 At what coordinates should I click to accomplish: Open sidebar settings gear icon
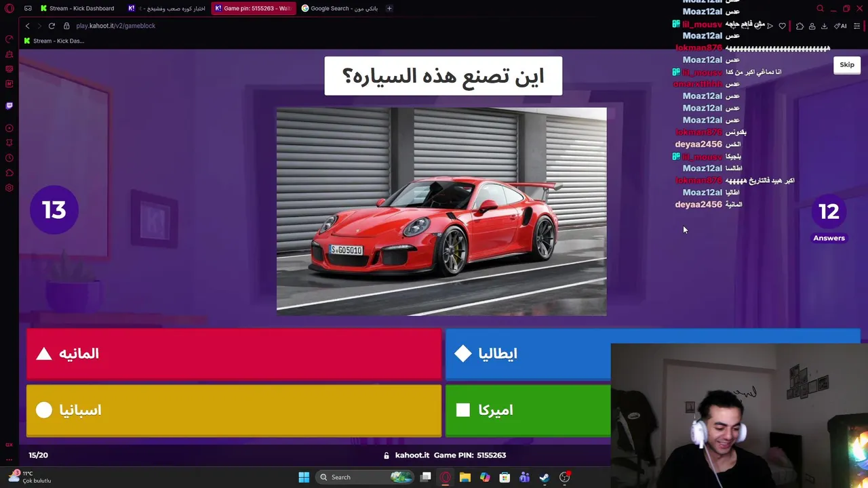(9, 188)
